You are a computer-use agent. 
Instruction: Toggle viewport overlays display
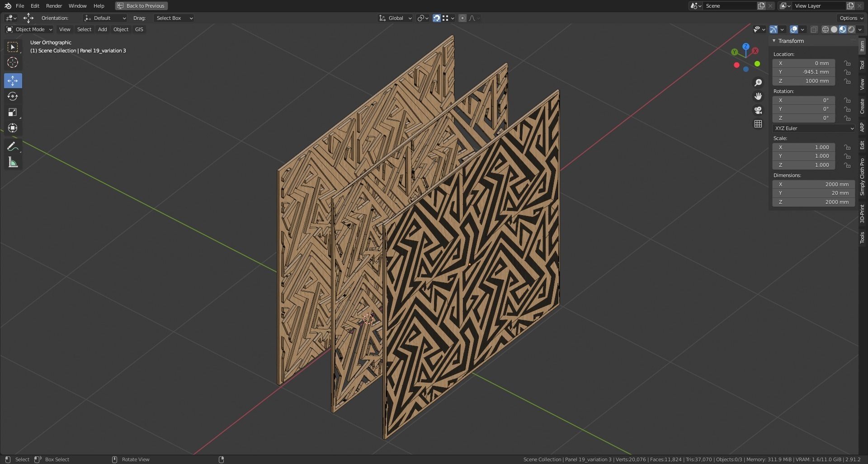tap(794, 29)
